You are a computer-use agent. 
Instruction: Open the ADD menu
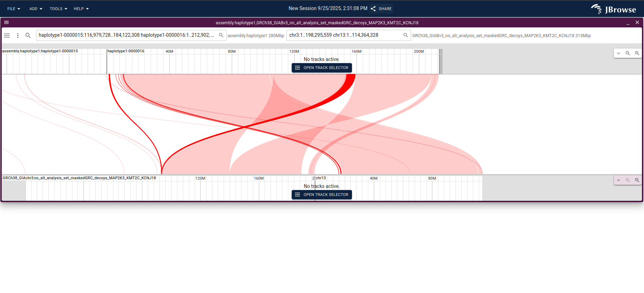click(36, 9)
